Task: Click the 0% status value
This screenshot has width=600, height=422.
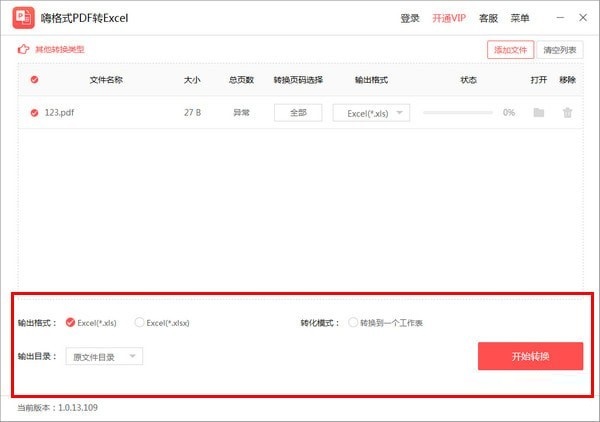Action: pyautogui.click(x=509, y=112)
